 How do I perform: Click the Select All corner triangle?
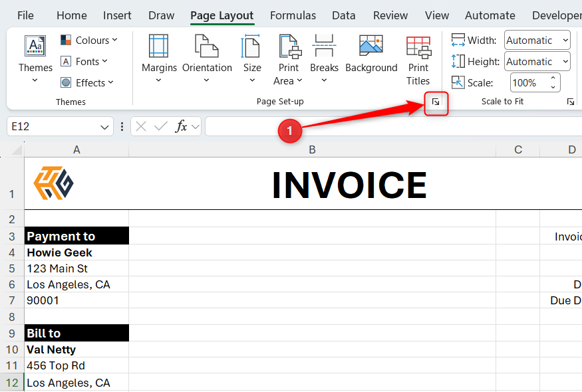coord(16,149)
